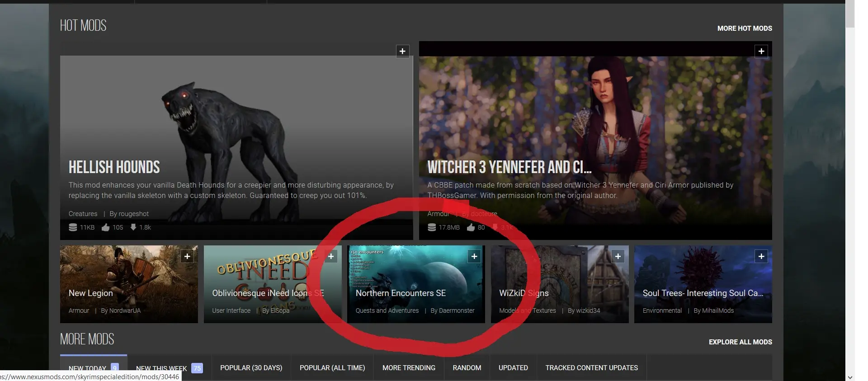Open Oblivionesque iNeed Icons SE title
The image size is (868, 381).
268,293
